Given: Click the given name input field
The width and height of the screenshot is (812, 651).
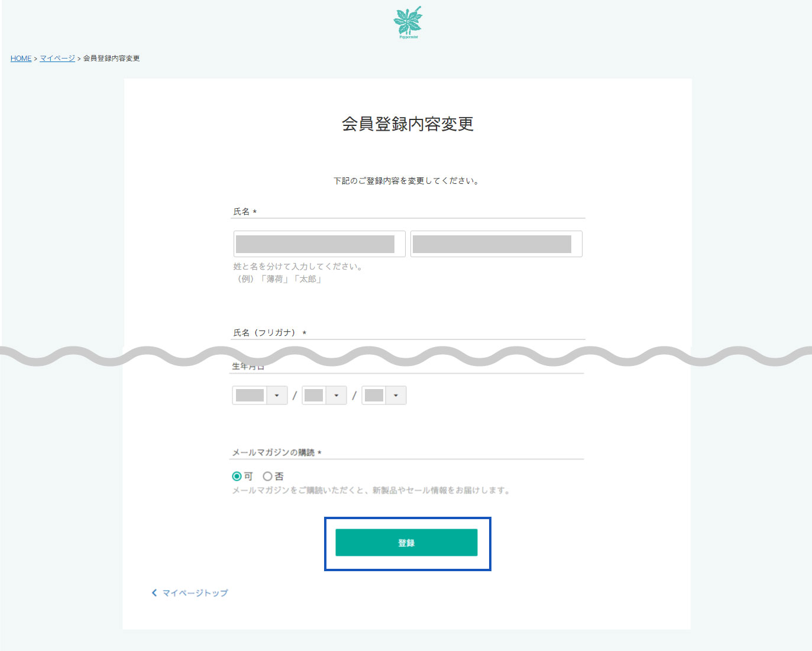Looking at the screenshot, I should click(x=496, y=244).
